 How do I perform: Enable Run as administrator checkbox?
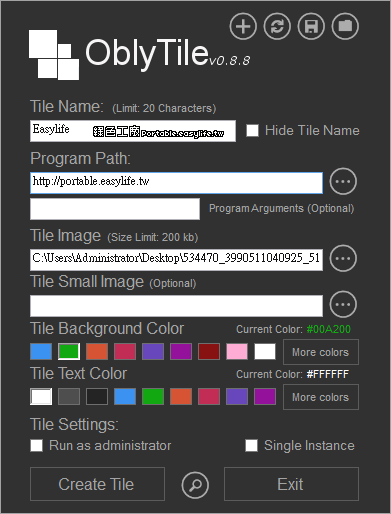tap(36, 445)
